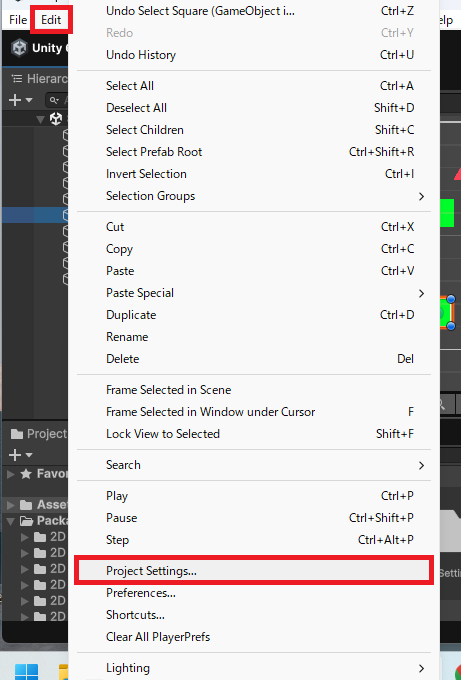Click the Project panel folder icon
Screen dimensions: 461x680
(x=17, y=434)
